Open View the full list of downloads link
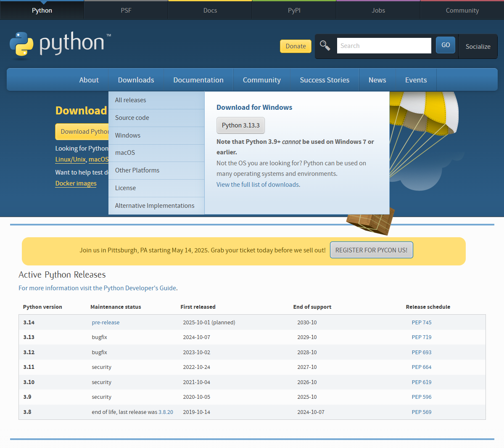The image size is (504, 448). (258, 185)
